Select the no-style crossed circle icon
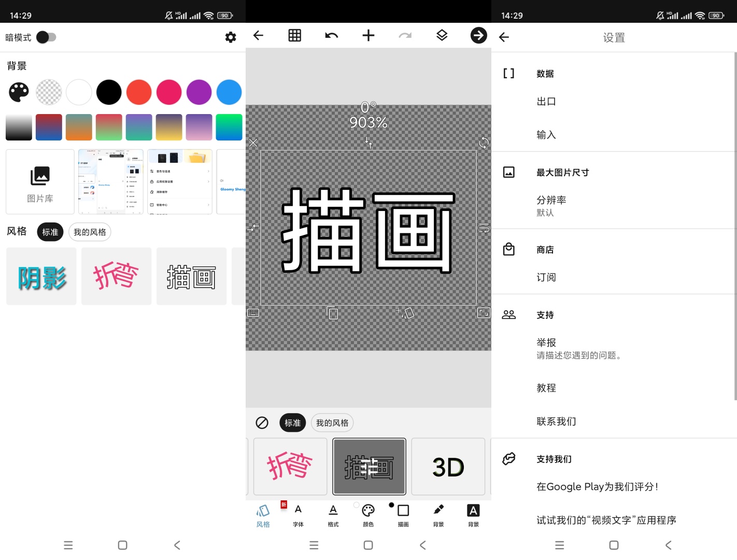This screenshot has height=560, width=737. (262, 423)
